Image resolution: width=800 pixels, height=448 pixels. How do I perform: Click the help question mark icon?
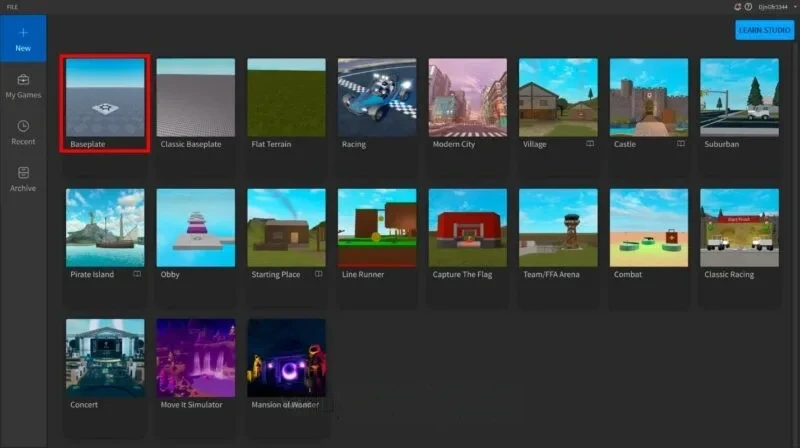748,7
